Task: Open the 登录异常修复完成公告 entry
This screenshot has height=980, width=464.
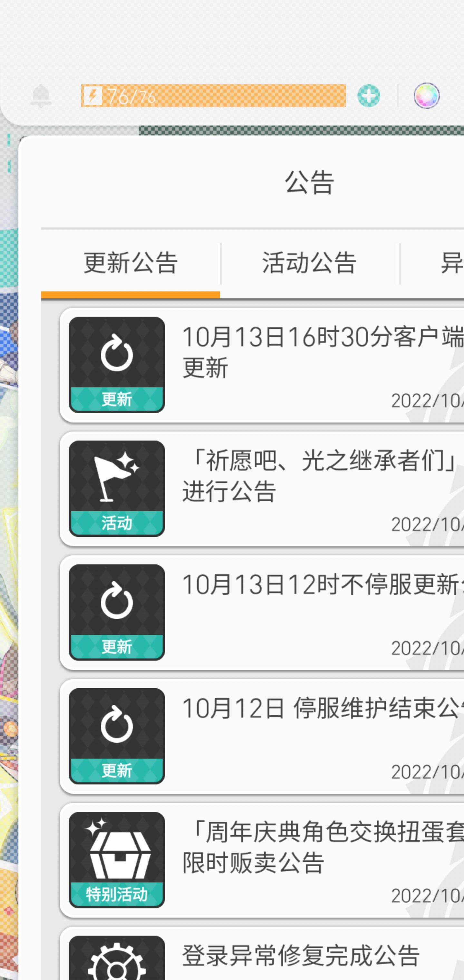Action: (x=262, y=954)
